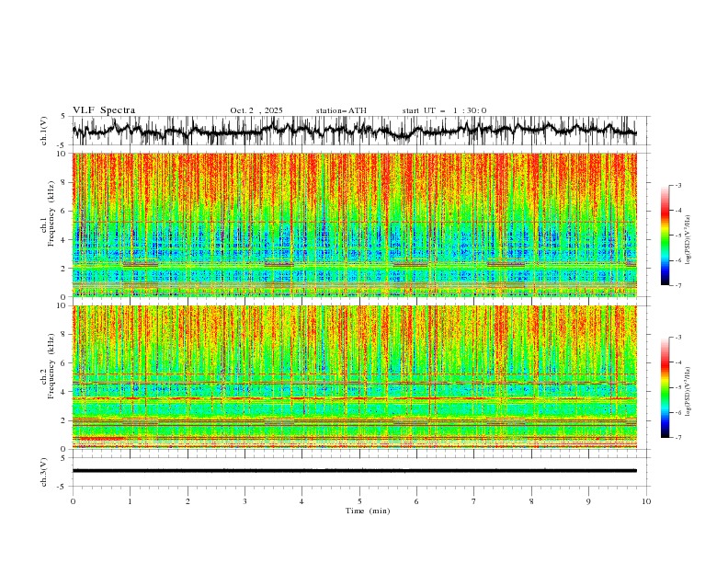This screenshot has width=728, height=563.
Task: Click the 'ch.3(V)' axis label
Action: tap(44, 472)
